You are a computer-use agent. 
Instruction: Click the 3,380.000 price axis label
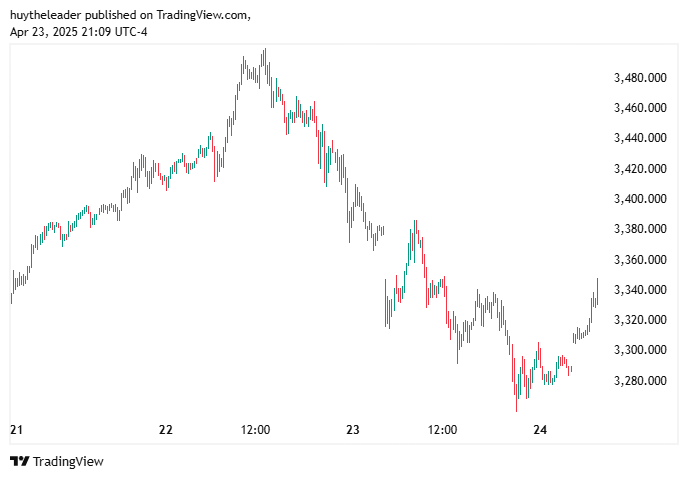coord(640,229)
